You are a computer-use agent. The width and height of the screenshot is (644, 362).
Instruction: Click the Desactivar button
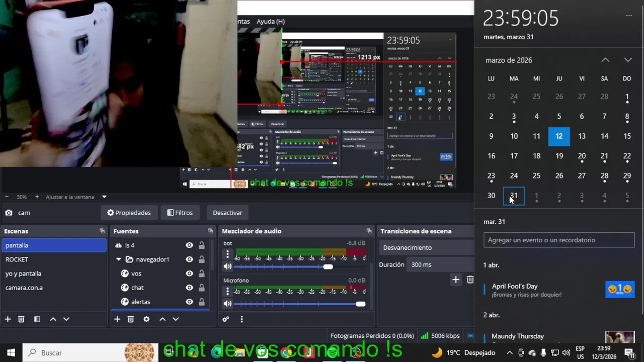[227, 213]
